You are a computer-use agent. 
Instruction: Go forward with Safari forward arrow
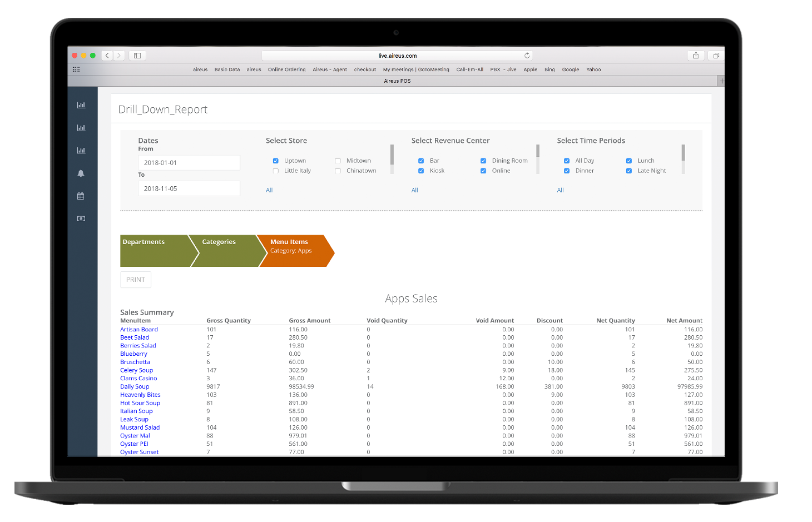click(x=118, y=56)
